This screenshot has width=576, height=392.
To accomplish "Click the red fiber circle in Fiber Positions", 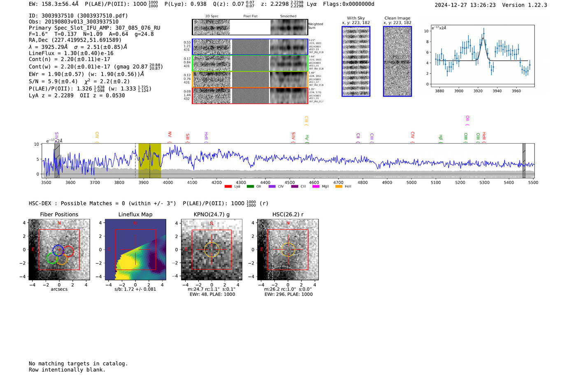I will pyautogui.click(x=68, y=251).
